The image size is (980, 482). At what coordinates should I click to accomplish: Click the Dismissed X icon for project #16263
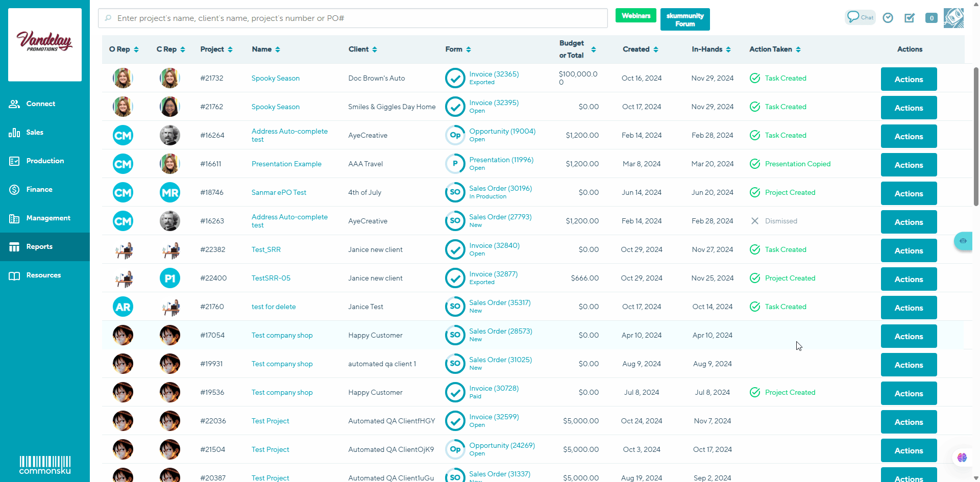(x=755, y=221)
